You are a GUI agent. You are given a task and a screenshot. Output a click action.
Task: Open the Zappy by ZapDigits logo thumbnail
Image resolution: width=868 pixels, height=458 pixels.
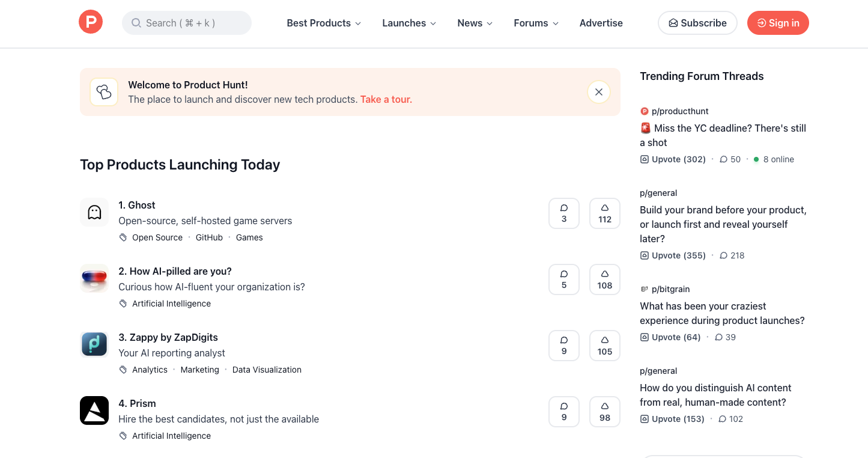pos(94,344)
